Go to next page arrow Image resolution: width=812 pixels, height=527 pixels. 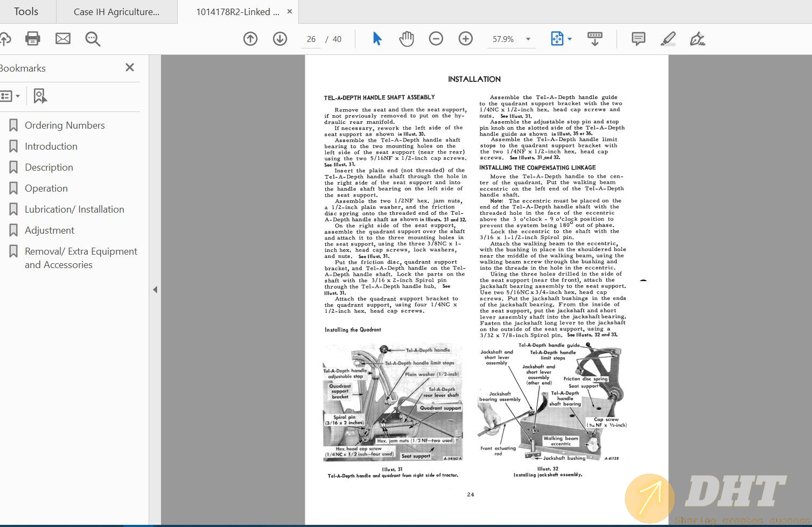280,39
